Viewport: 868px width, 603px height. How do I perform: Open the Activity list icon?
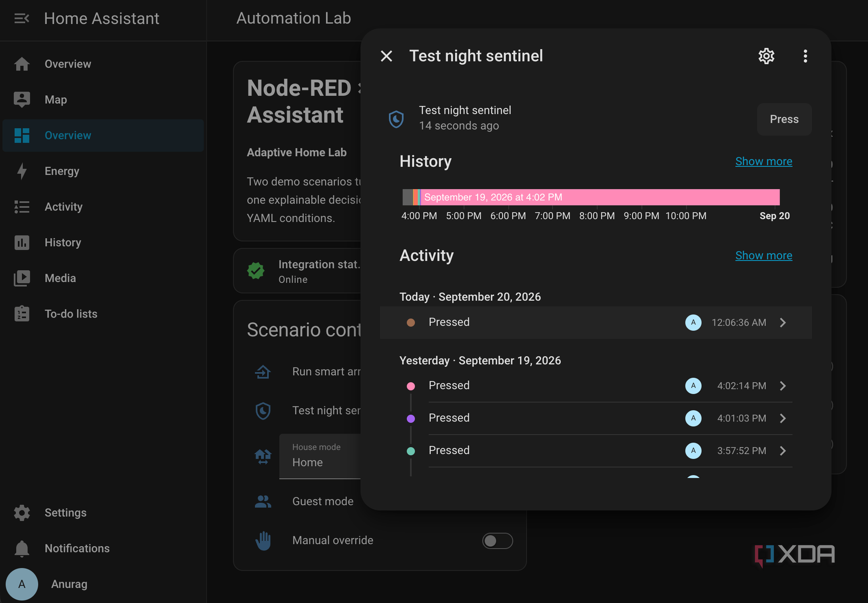(22, 207)
